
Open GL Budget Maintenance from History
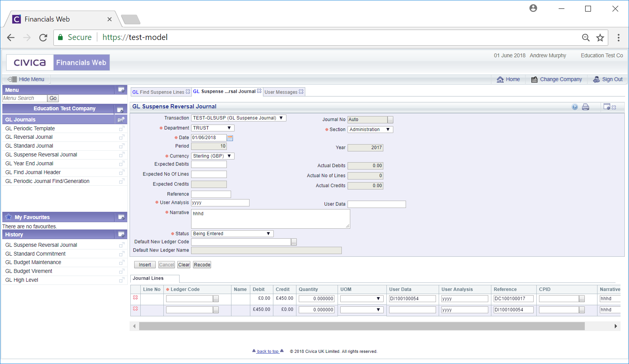click(x=33, y=263)
